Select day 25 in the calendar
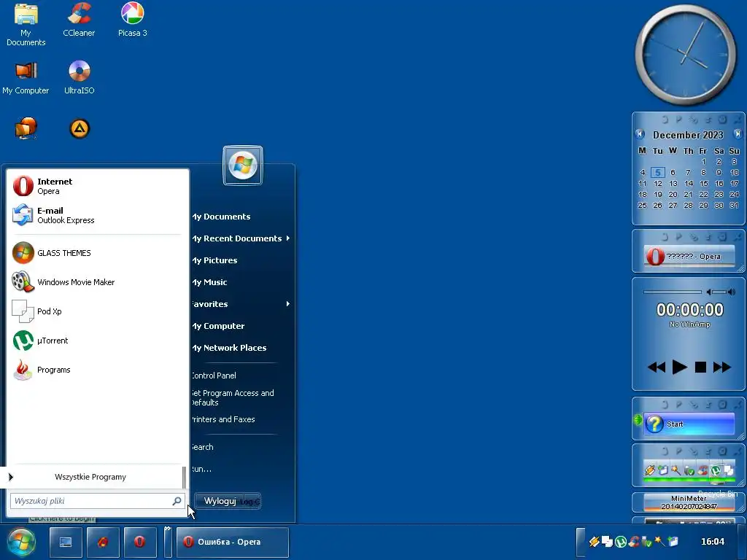 (x=642, y=205)
